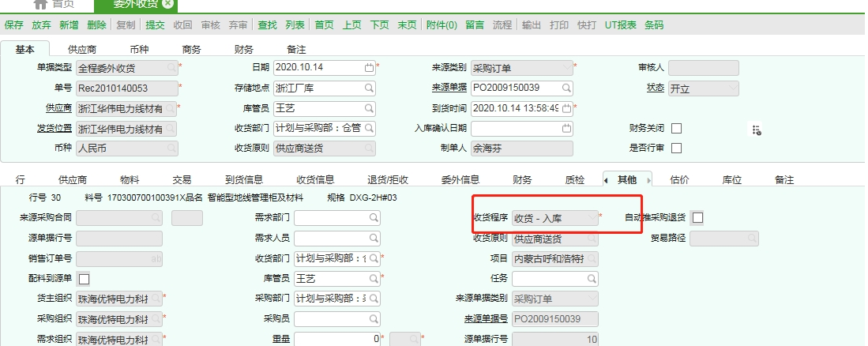
Task: Toggle the 财务关闭 checkbox
Action: point(676,128)
